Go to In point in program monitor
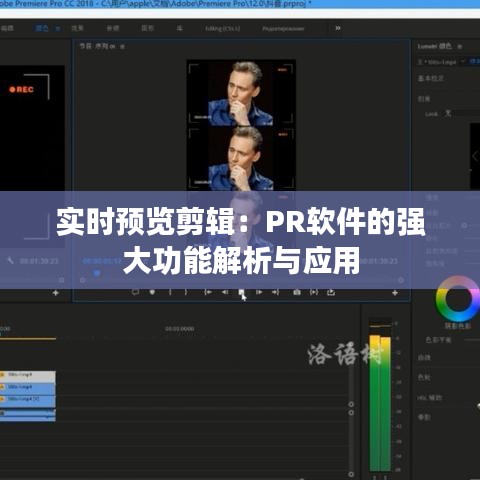Image resolution: width=480 pixels, height=480 pixels. (208, 292)
